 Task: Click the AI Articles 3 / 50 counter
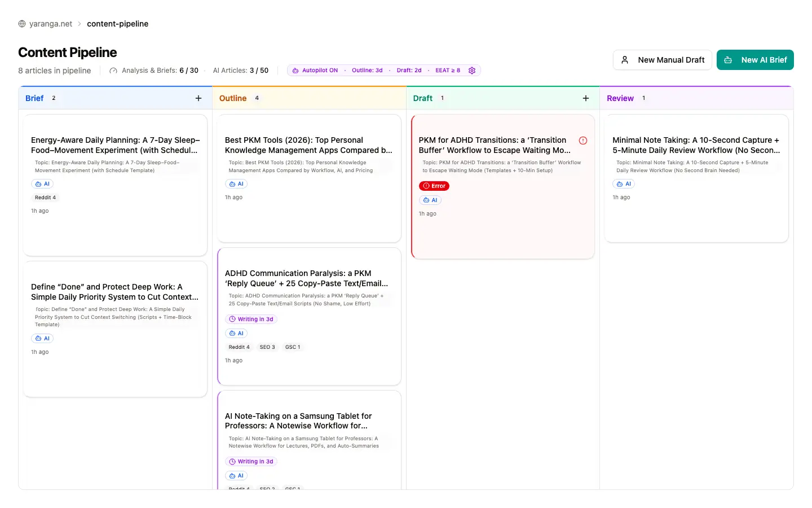click(x=241, y=71)
